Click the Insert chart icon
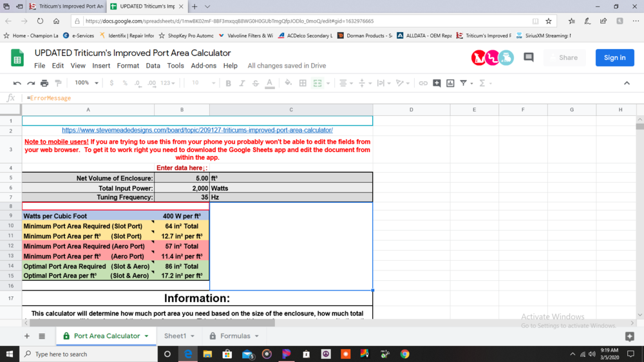The width and height of the screenshot is (644, 362). (x=450, y=83)
